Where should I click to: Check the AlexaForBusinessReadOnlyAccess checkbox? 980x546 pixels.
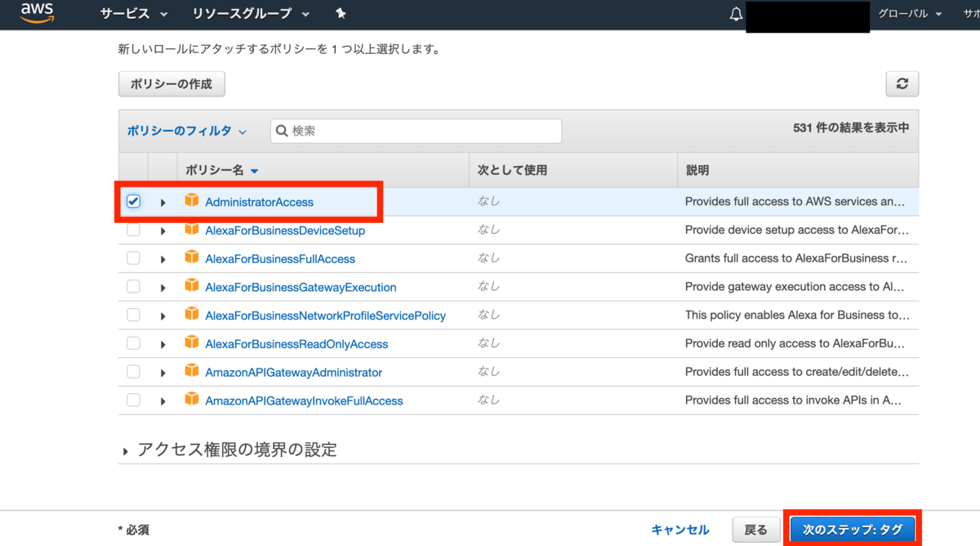pyautogui.click(x=133, y=343)
